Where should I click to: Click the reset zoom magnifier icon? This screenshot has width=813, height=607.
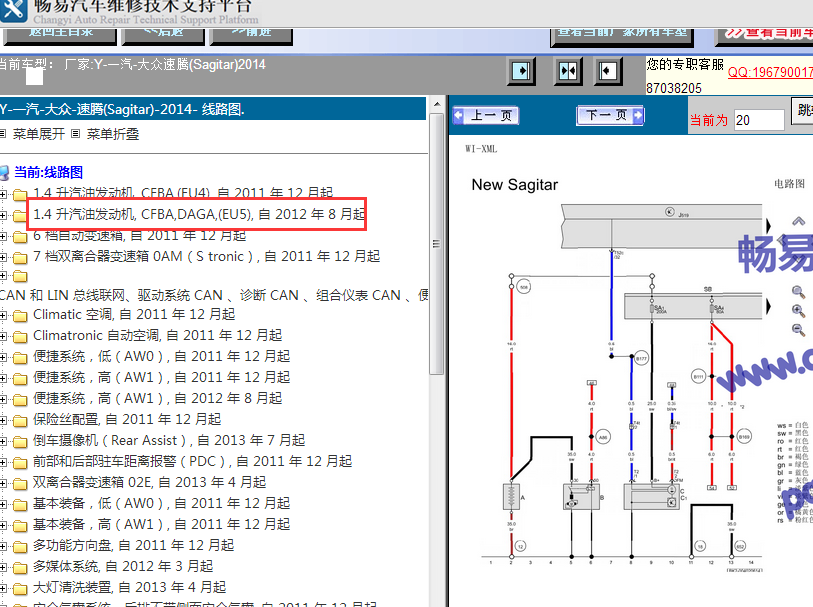pyautogui.click(x=798, y=291)
